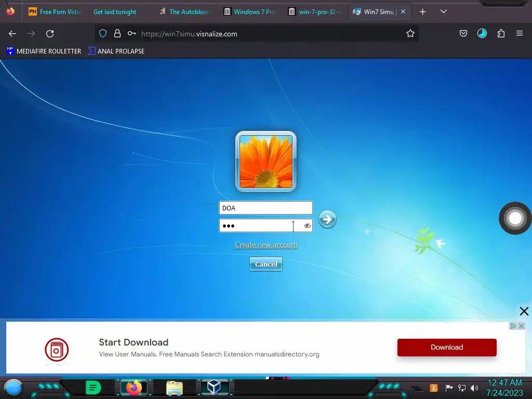This screenshot has width=532, height=399.
Task: Click the Start Download ad headline
Action: pos(134,342)
